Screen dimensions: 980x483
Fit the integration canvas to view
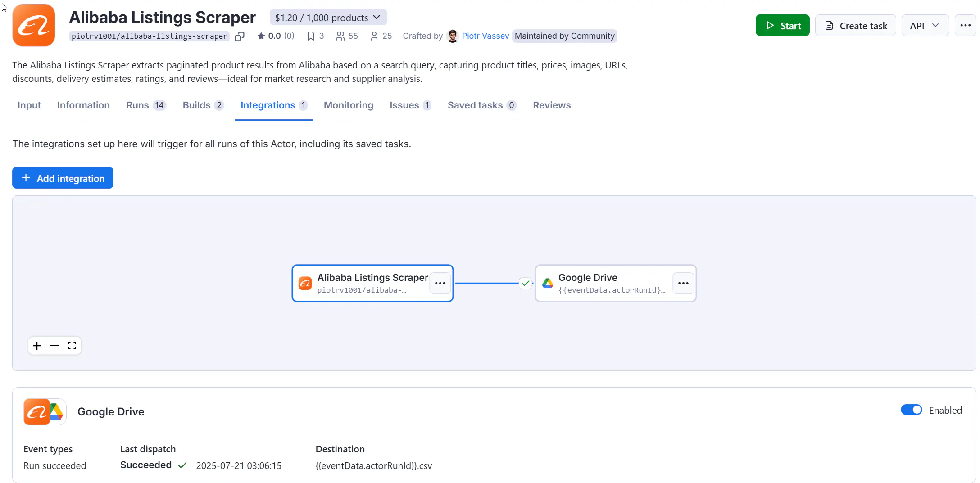[x=72, y=345]
